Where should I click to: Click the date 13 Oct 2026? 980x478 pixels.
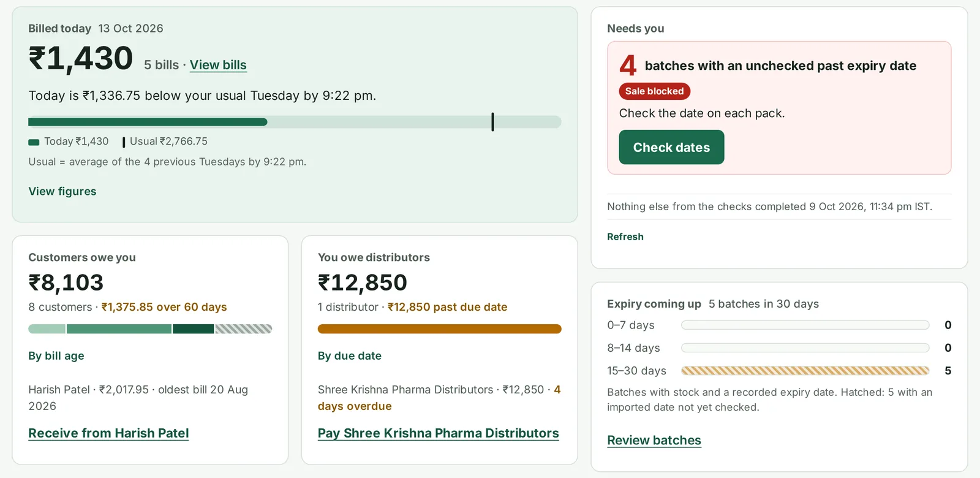click(131, 29)
